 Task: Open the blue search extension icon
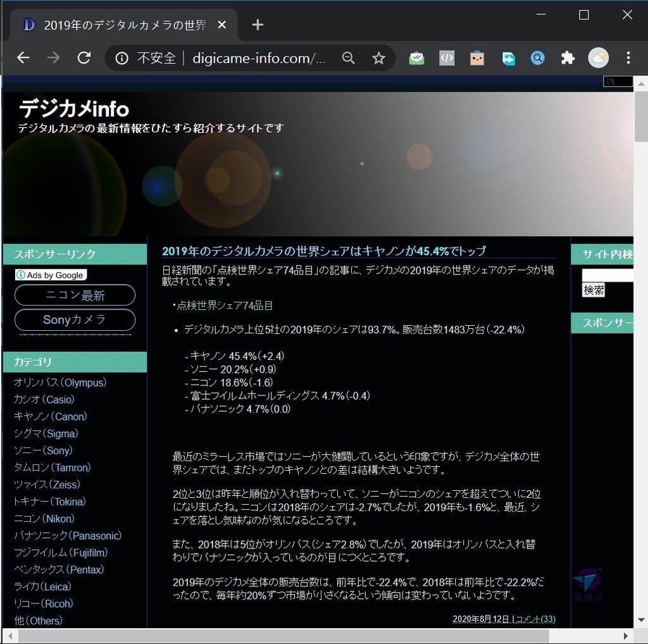click(x=537, y=58)
